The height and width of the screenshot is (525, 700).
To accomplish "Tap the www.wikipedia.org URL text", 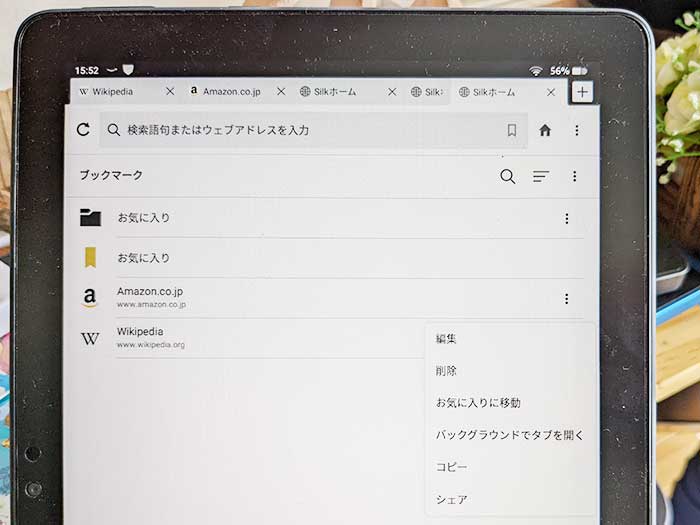I will coord(150,345).
